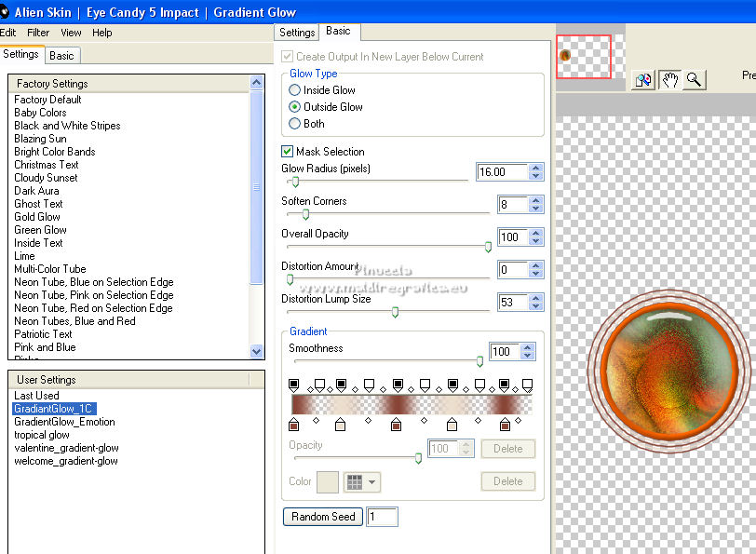Switch to the left Basic tab
The height and width of the screenshot is (554, 756).
(61, 56)
